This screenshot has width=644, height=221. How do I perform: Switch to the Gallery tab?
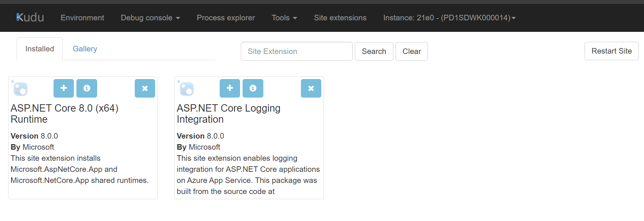pyautogui.click(x=85, y=49)
